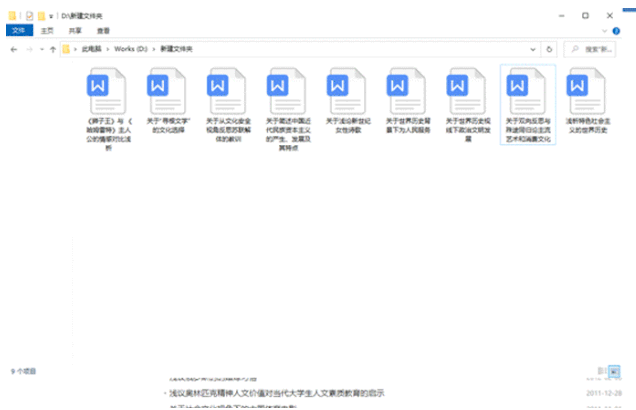The width and height of the screenshot is (636, 410).
Task: Minimize the Explorer window
Action: [x=561, y=16]
